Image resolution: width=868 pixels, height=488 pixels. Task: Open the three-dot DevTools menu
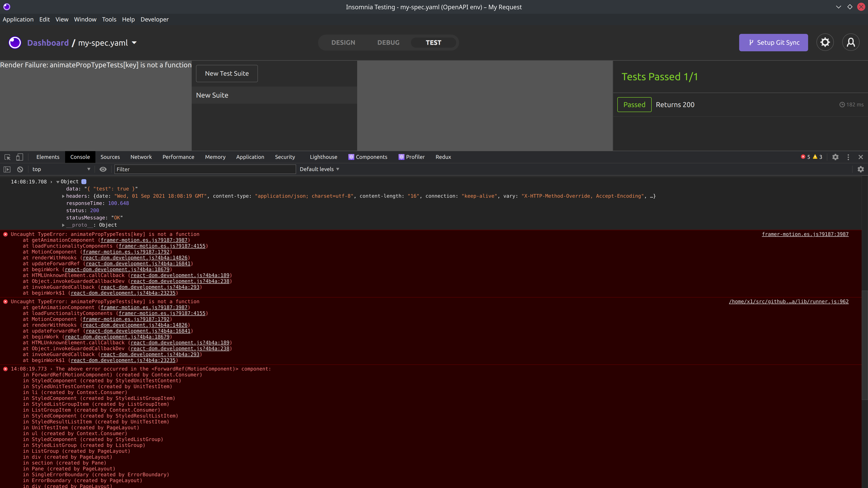click(849, 157)
